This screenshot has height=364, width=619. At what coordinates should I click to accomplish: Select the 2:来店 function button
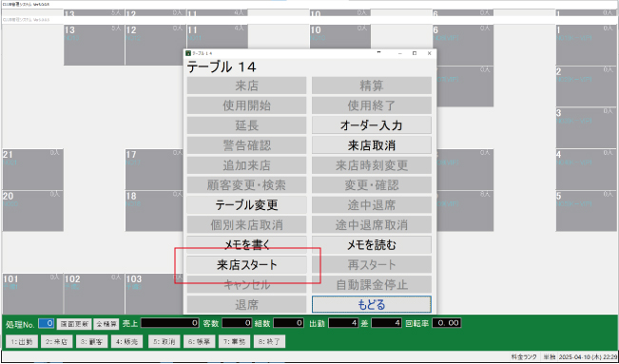pyautogui.click(x=56, y=342)
